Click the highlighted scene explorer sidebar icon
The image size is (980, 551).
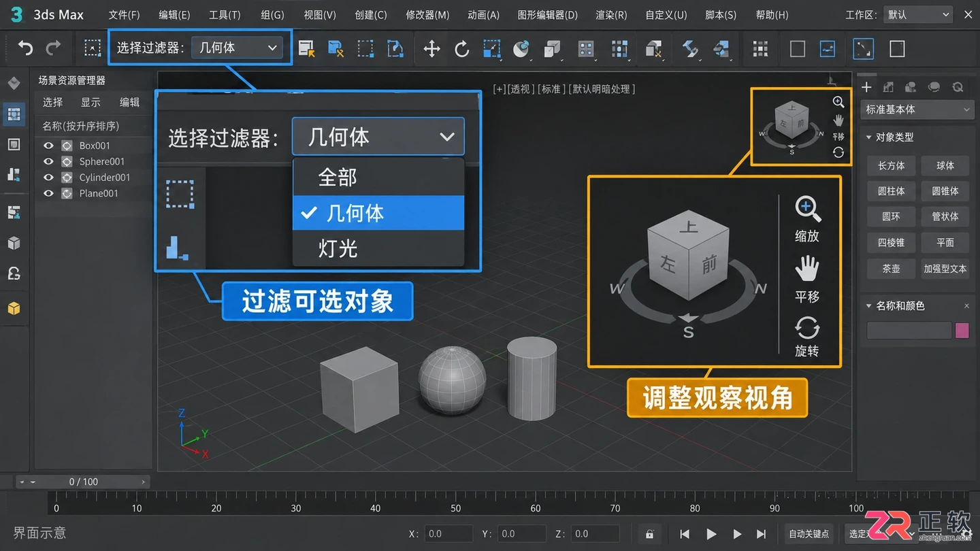coord(14,114)
